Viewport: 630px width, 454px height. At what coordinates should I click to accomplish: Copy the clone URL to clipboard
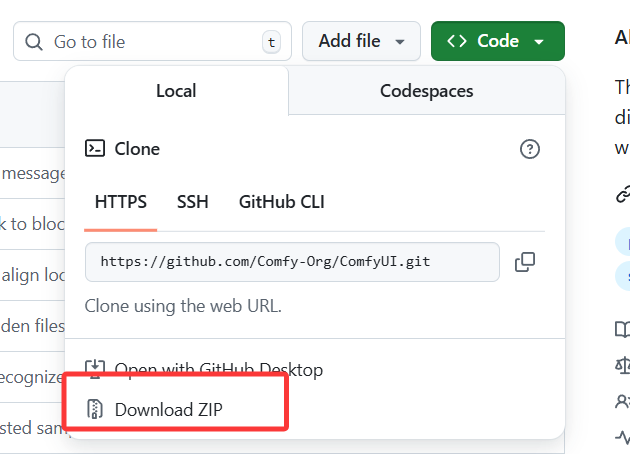click(x=525, y=262)
